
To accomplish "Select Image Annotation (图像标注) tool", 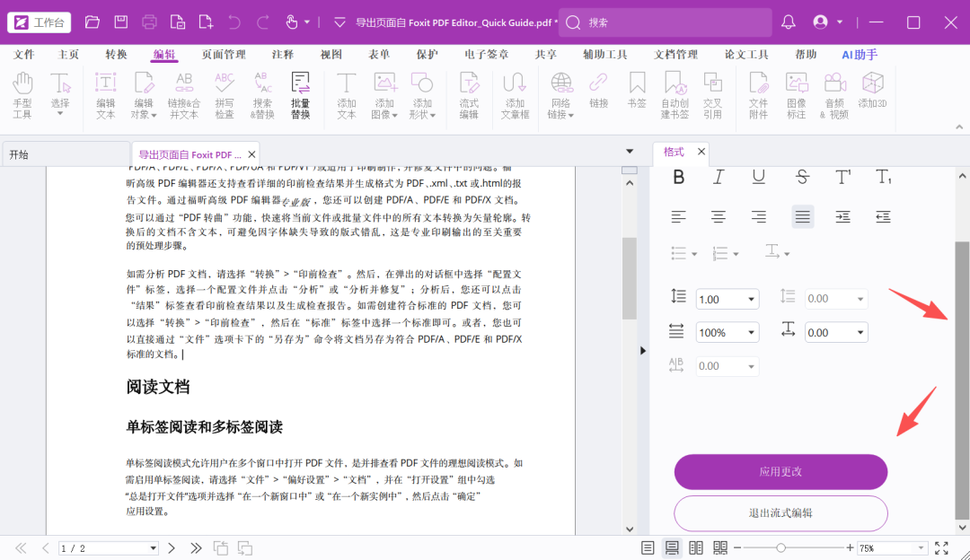I will pyautogui.click(x=797, y=96).
